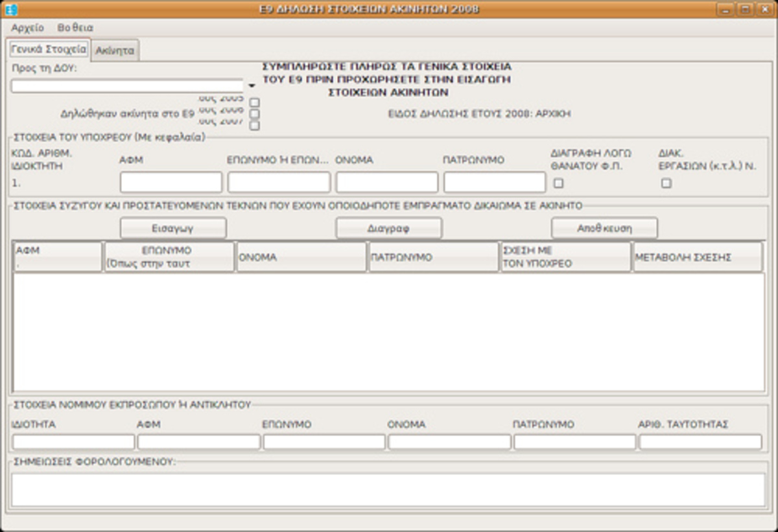Screen dimensions: 778x532
Task: Select the Γενικά Στοιχεία tab
Action: [49, 49]
